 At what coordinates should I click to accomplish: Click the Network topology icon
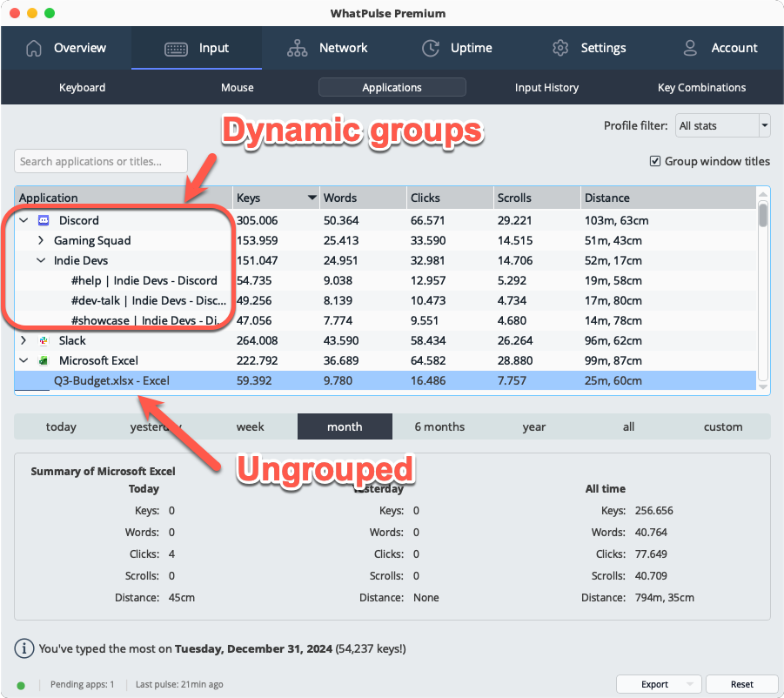pos(297,48)
